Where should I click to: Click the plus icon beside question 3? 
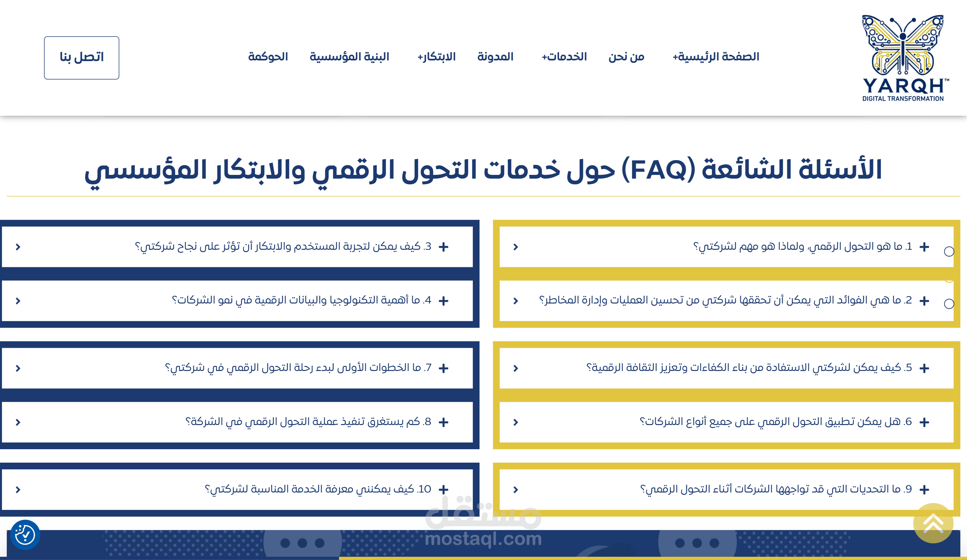(443, 247)
